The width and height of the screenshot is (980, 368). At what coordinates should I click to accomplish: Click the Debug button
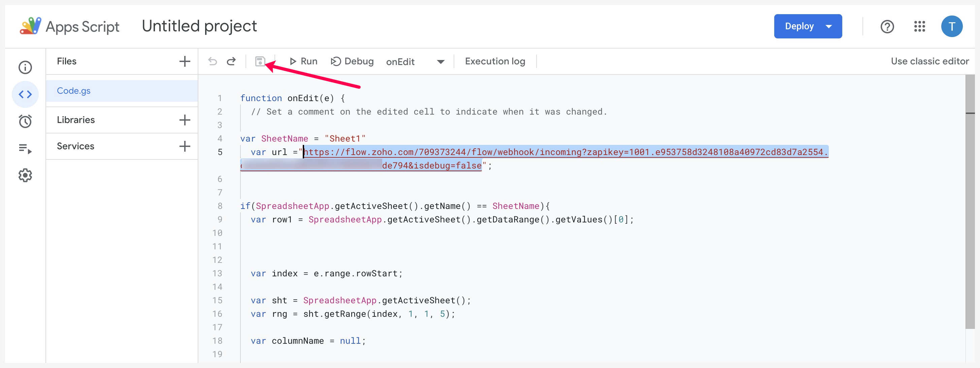tap(352, 61)
